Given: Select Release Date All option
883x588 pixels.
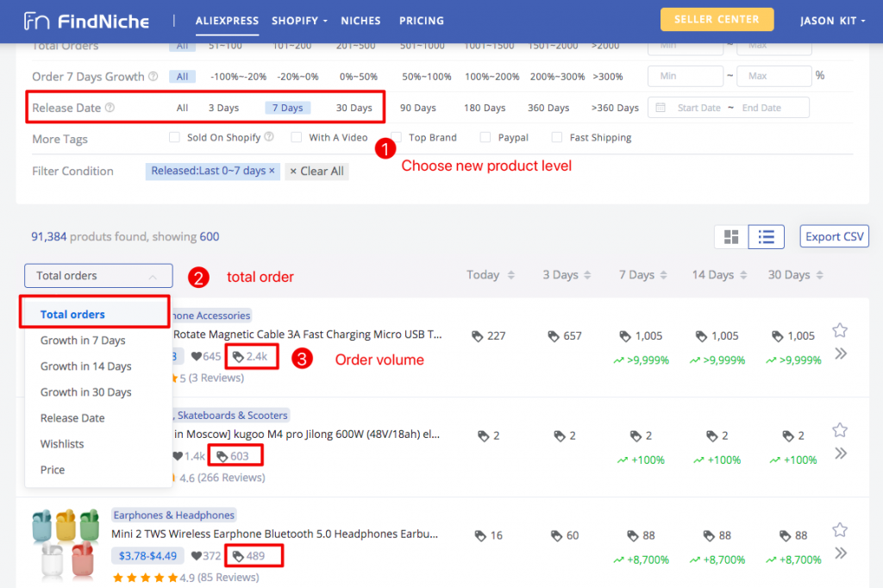Looking at the screenshot, I should 183,108.
